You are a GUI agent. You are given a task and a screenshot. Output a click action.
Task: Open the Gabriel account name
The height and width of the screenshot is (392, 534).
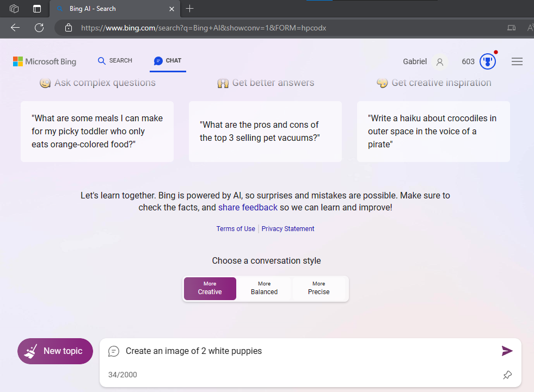(414, 61)
